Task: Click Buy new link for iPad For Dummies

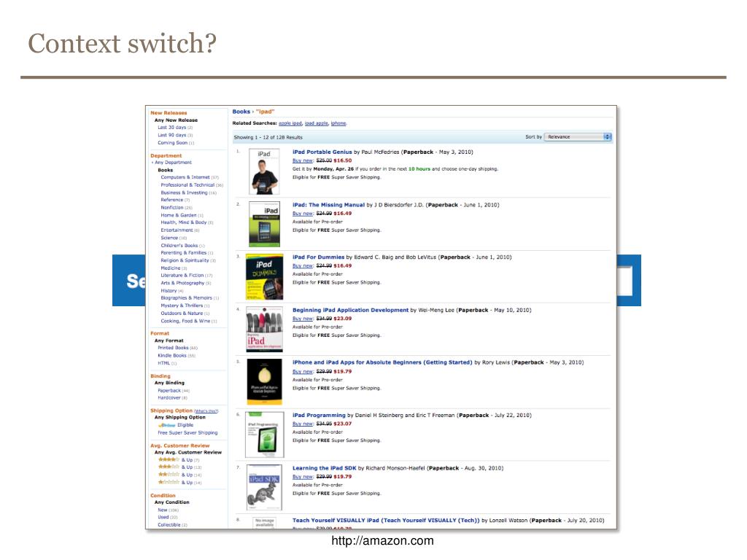Action: point(303,266)
